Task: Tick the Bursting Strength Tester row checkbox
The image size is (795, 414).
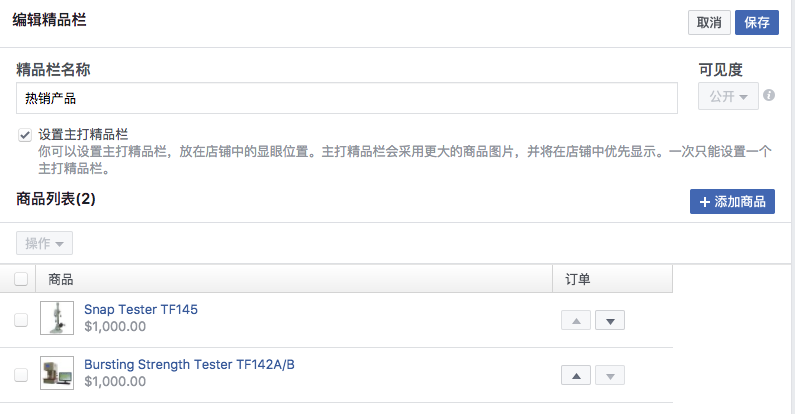Action: (21, 375)
